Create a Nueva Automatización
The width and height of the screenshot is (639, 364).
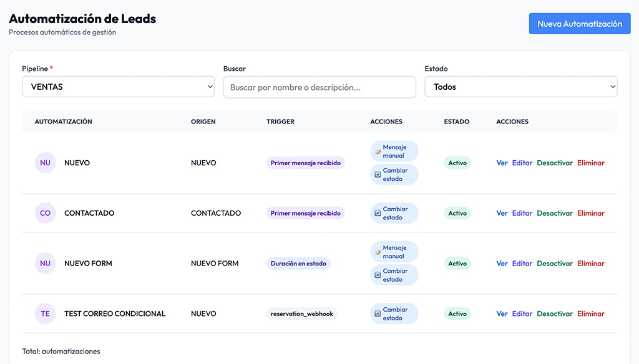point(580,24)
